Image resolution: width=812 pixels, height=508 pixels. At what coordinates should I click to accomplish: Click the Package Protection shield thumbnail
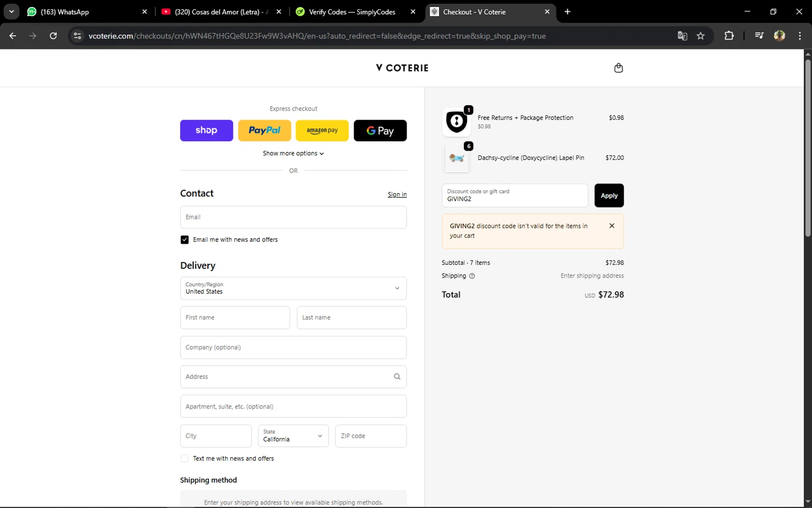pyautogui.click(x=456, y=122)
